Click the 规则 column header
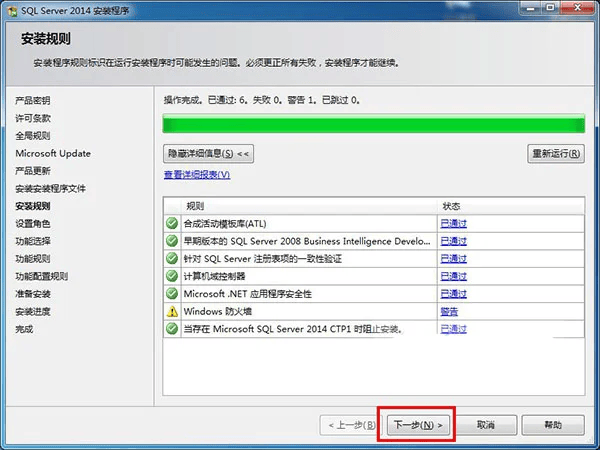The width and height of the screenshot is (600, 450). [309, 206]
